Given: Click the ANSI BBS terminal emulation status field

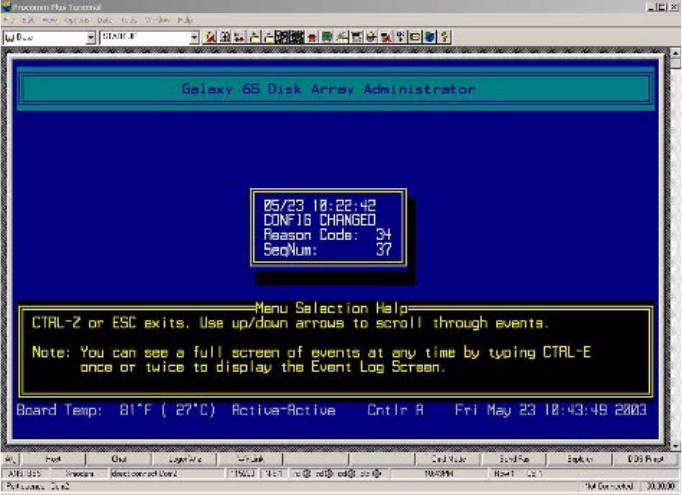Looking at the screenshot, I should (x=25, y=474).
